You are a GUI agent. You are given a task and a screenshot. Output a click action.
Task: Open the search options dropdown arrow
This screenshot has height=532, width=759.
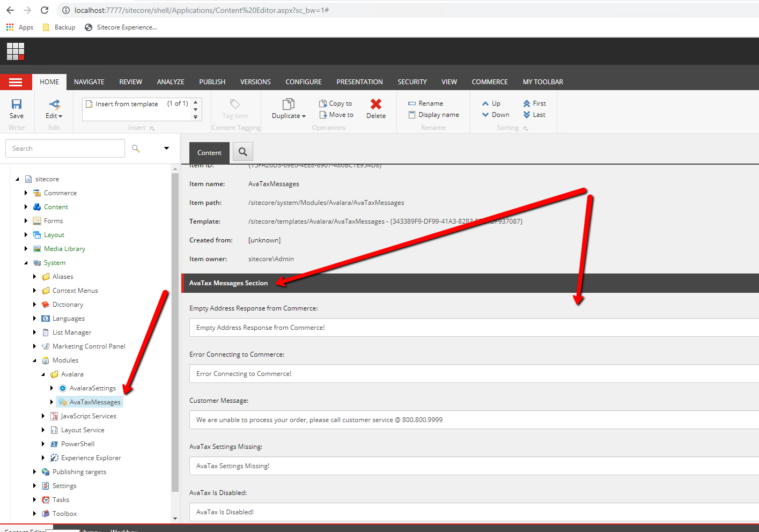pos(166,149)
